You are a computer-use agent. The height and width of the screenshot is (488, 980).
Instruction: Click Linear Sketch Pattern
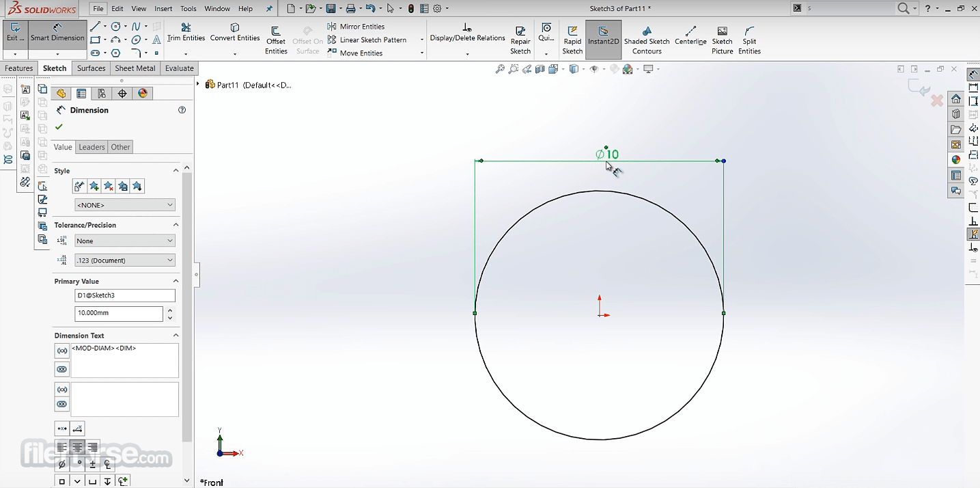367,40
